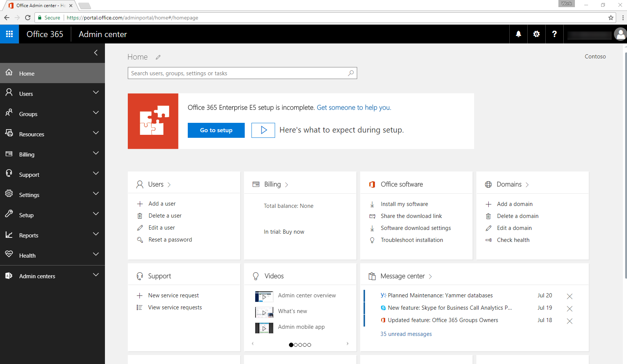627x364 pixels.
Task: Select Groups in the navigation pane
Action: [52, 113]
